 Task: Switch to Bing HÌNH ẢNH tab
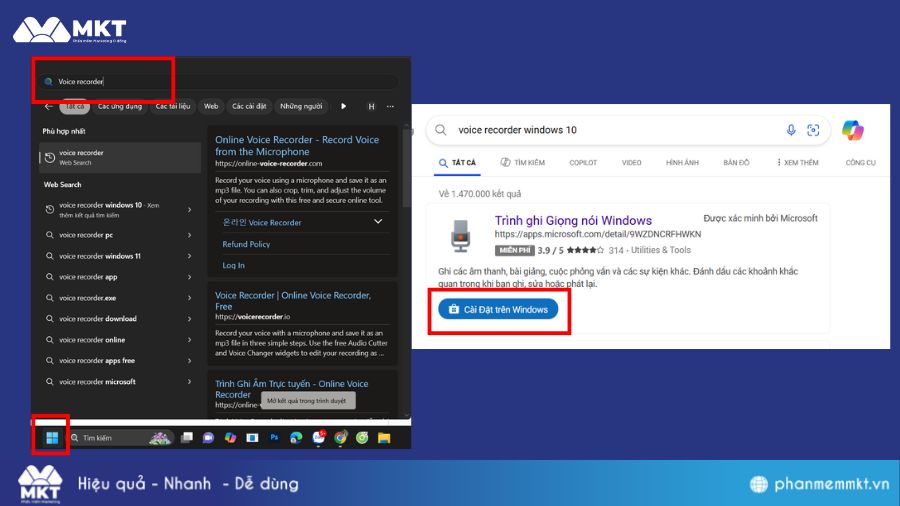682,163
